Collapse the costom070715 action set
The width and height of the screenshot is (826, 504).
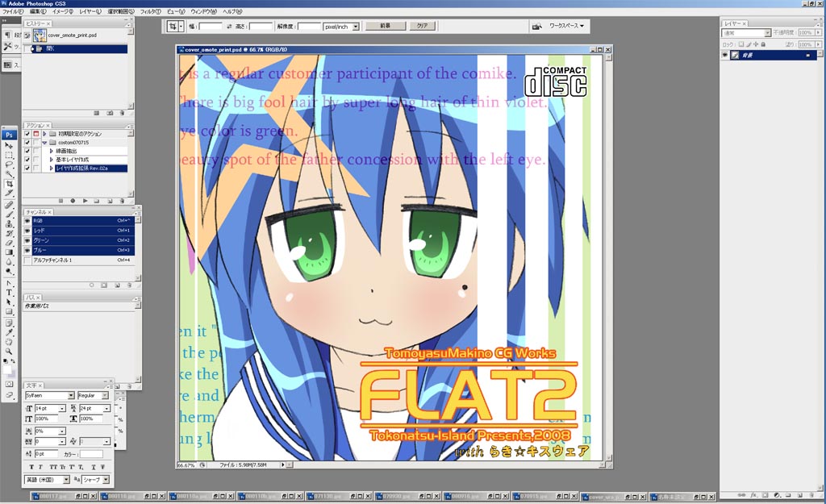(45, 143)
